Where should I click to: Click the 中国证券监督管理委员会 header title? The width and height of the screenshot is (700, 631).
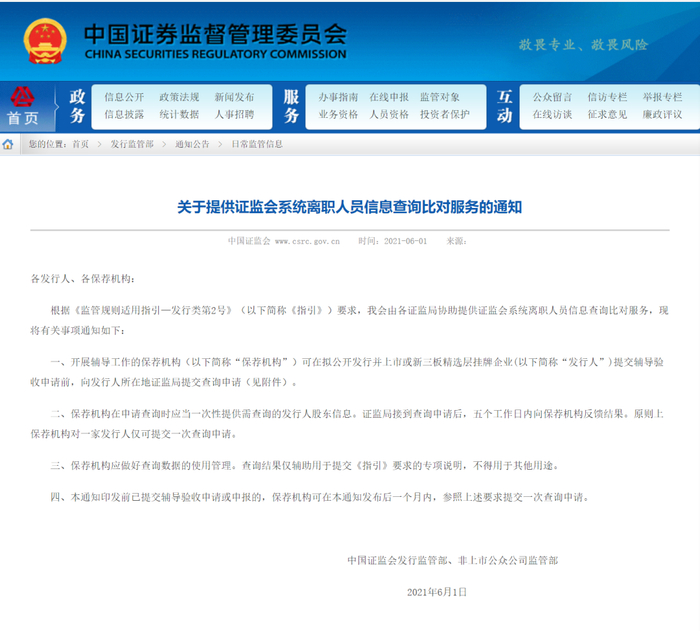(215, 34)
